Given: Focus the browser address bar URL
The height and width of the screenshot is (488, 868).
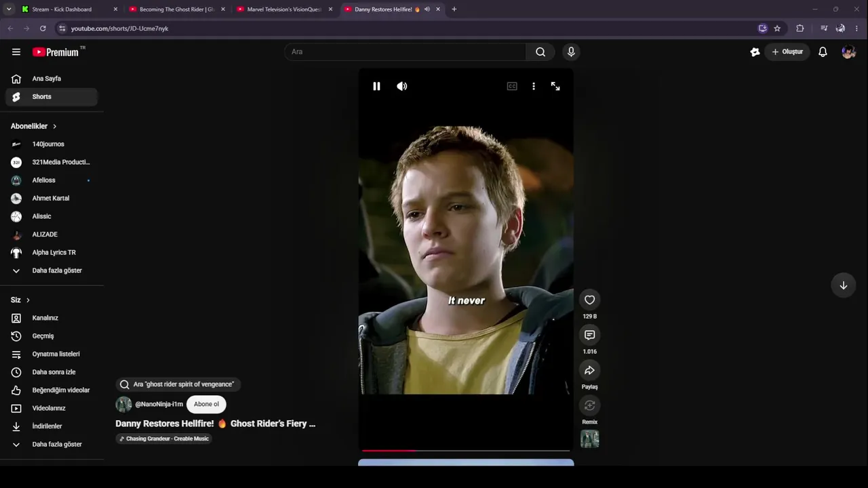Looking at the screenshot, I should point(119,28).
